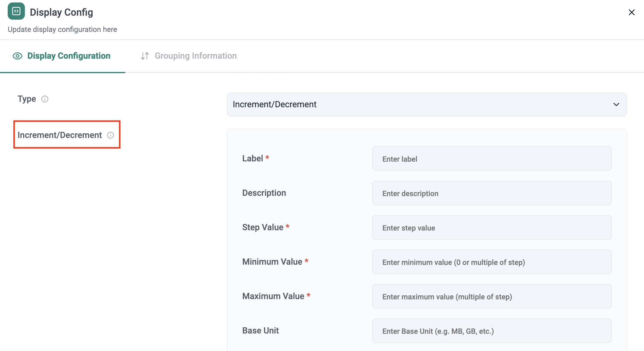Screen dimensions: 644x351
Task: Focus the Enter label input field
Action: pos(491,159)
